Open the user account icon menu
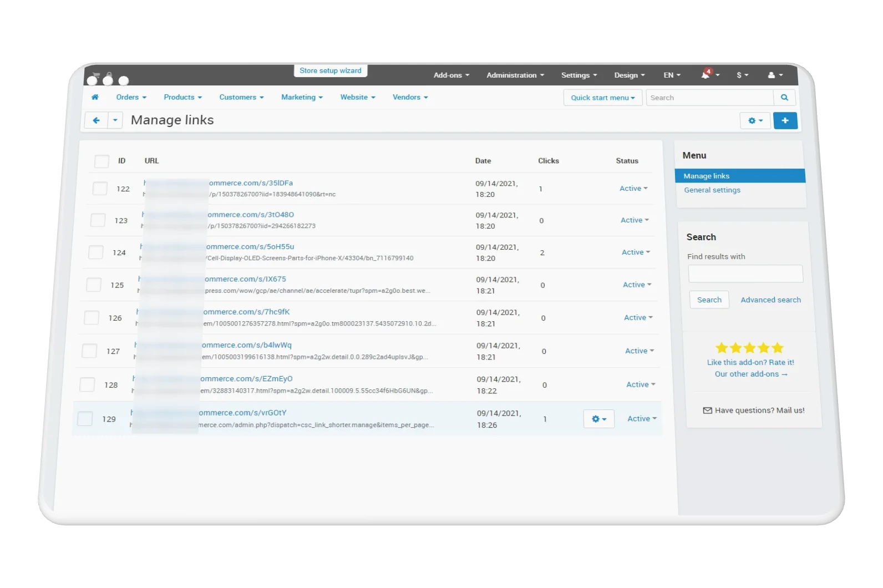This screenshot has height=588, width=883. click(774, 75)
